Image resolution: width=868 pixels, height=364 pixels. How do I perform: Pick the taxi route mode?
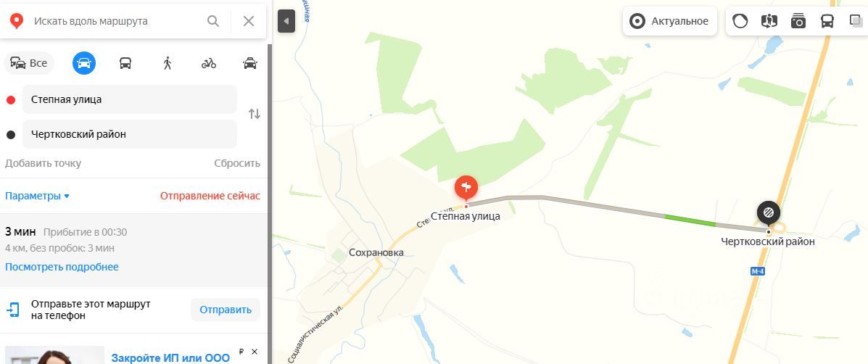coord(250,63)
